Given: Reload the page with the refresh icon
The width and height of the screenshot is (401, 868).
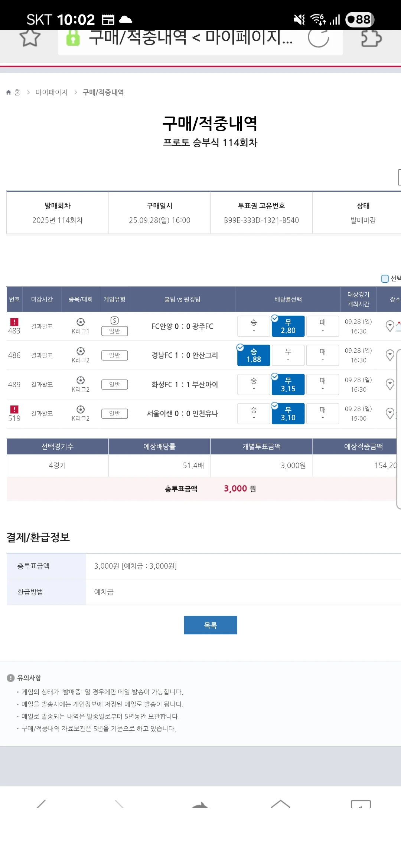Looking at the screenshot, I should pyautogui.click(x=318, y=38).
